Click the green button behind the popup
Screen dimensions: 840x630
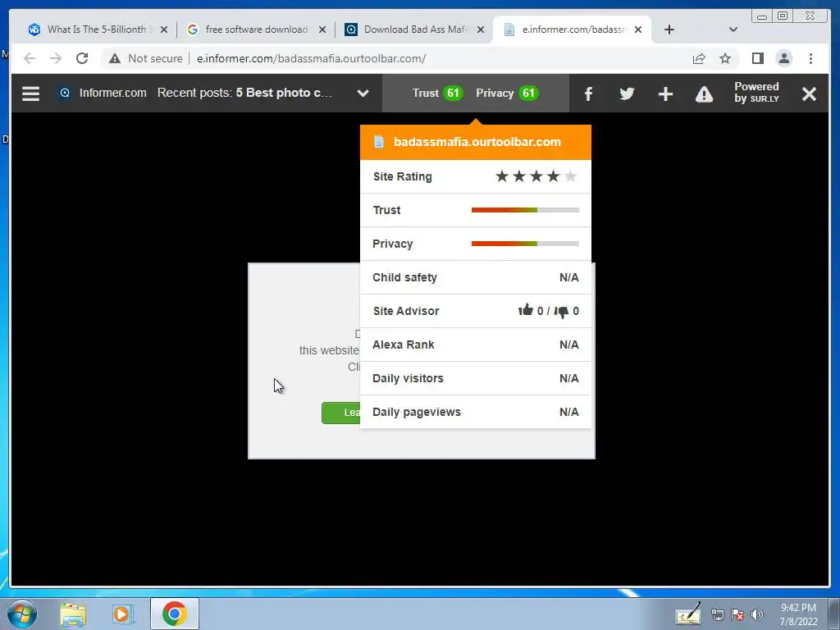(341, 413)
